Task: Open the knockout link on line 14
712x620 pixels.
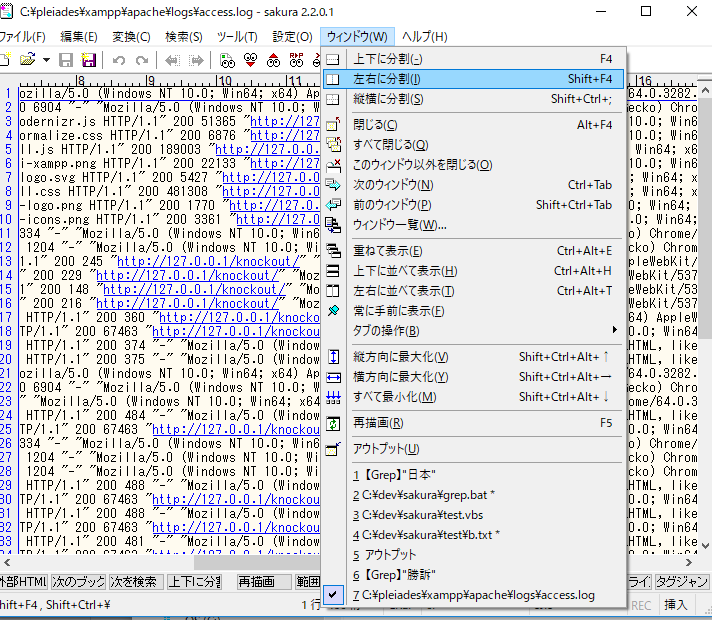Action: coord(188,276)
